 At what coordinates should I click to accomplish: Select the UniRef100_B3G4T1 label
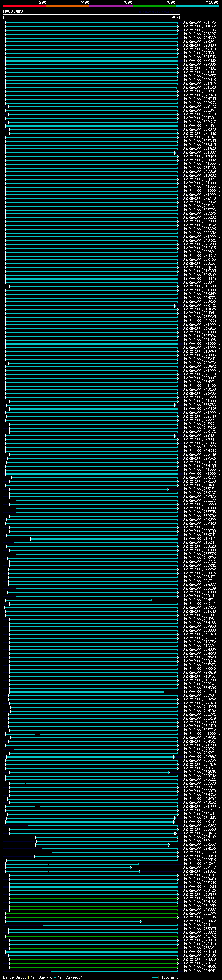[x=199, y=604]
